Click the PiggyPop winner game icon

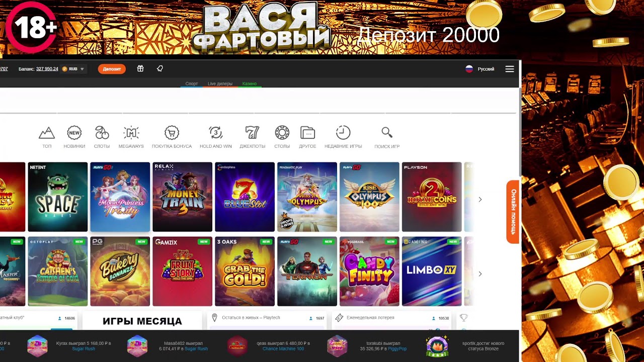[337, 346]
